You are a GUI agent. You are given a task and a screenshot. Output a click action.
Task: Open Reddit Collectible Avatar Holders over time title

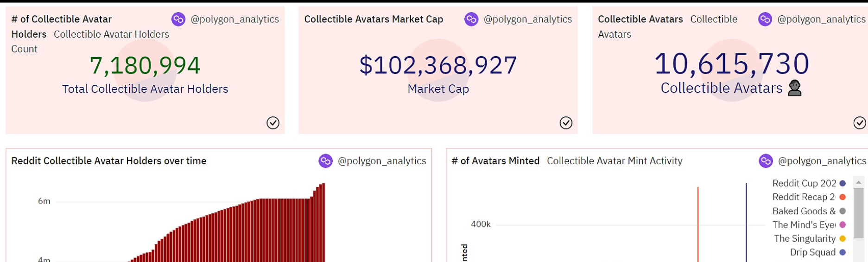(x=109, y=161)
